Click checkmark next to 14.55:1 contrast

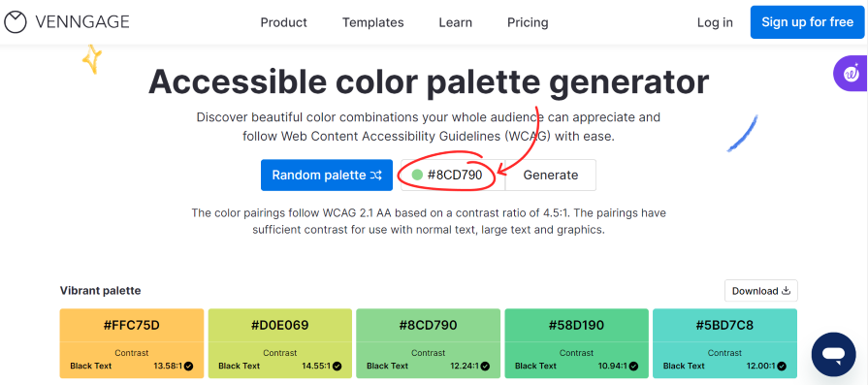click(338, 366)
